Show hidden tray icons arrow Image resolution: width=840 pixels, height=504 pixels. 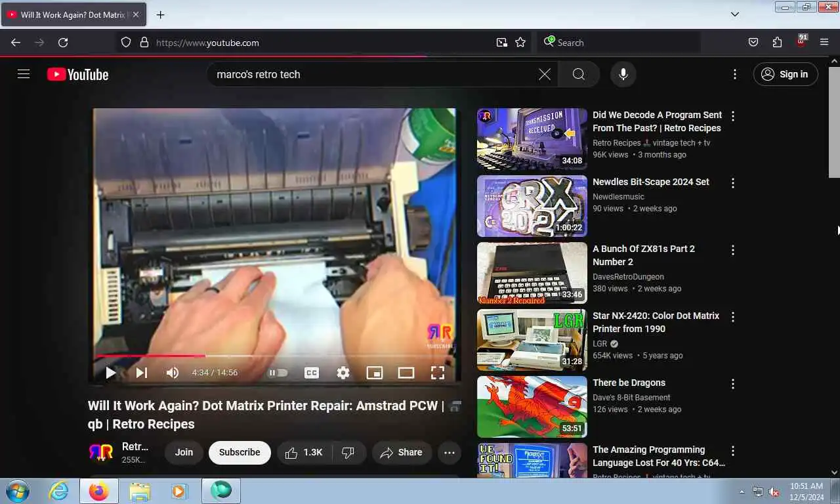742,492
